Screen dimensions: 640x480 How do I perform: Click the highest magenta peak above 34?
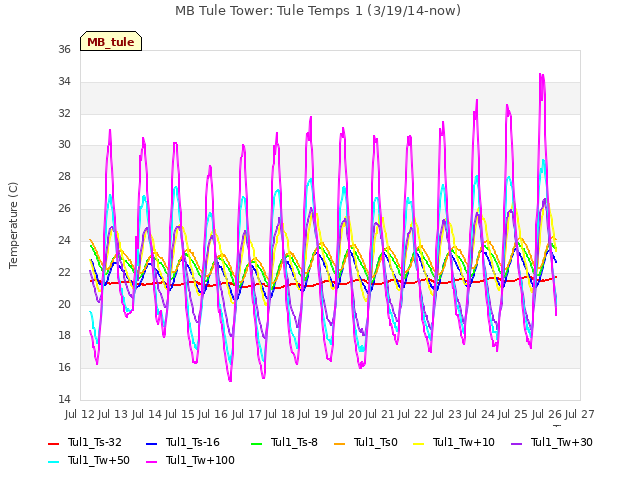(x=541, y=75)
